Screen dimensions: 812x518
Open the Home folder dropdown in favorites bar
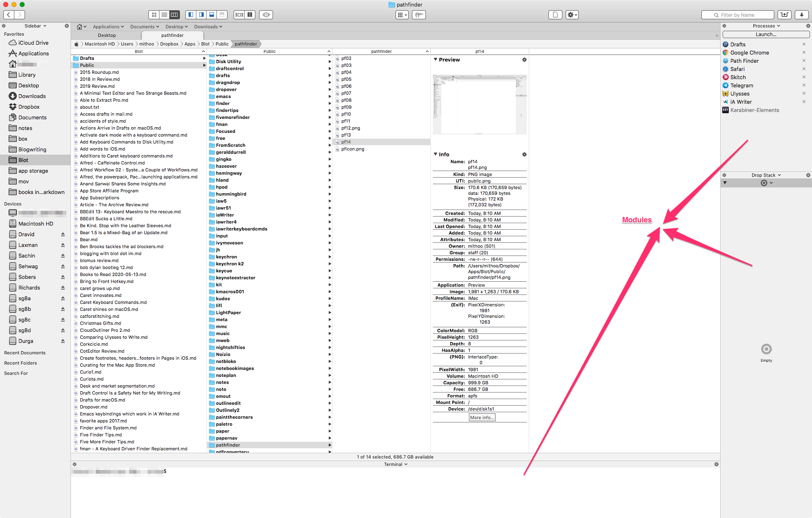pos(81,27)
